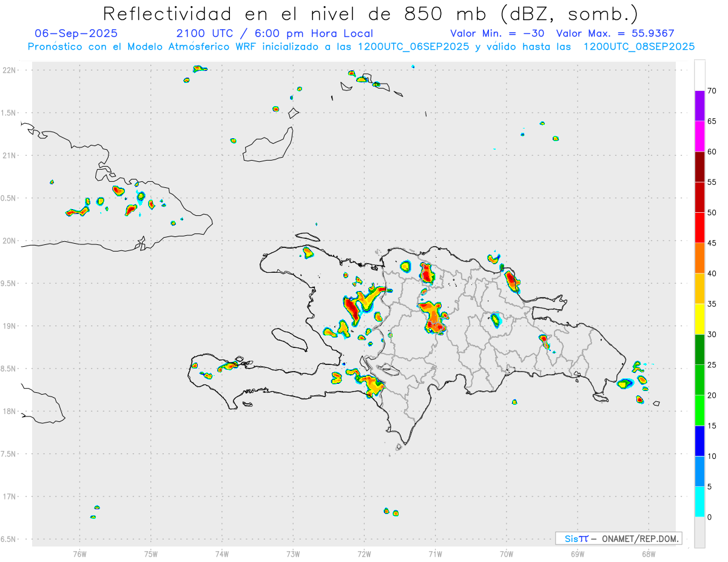Click the '2100 UTC / 6:00 pm Hora Local' text

[275, 33]
